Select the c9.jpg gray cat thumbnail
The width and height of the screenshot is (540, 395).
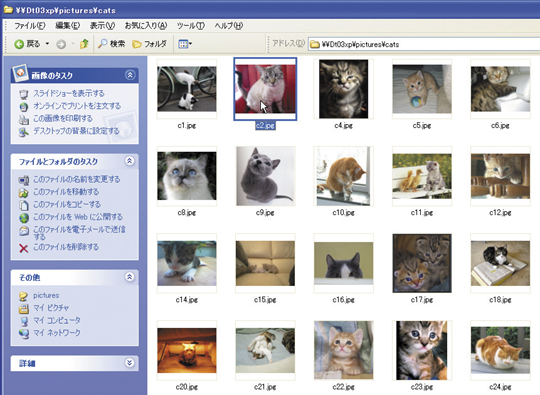tap(265, 176)
